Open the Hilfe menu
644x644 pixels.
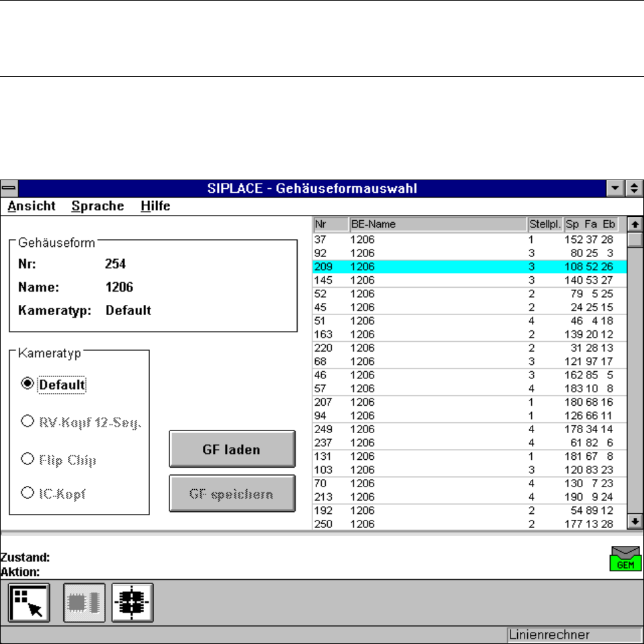[155, 206]
